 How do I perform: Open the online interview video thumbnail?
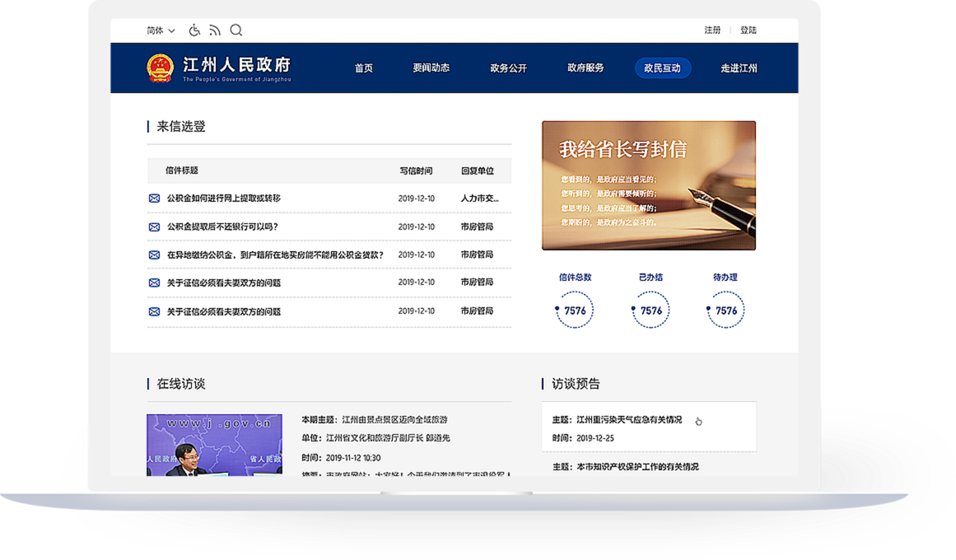click(x=214, y=445)
